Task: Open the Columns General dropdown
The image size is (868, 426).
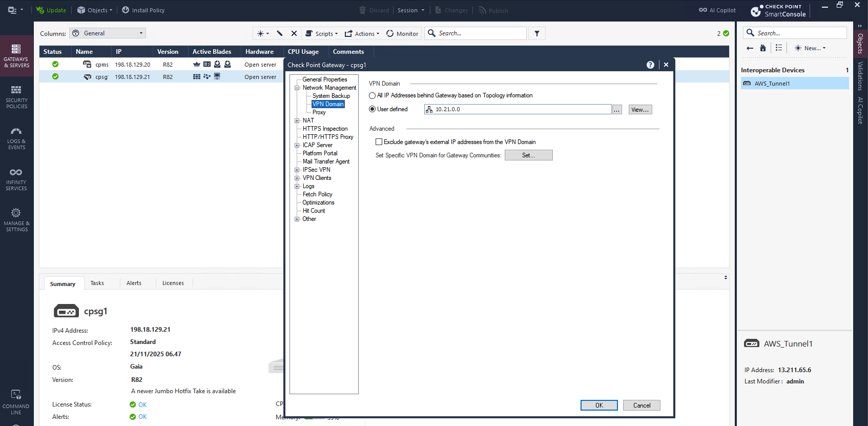Action: 108,33
